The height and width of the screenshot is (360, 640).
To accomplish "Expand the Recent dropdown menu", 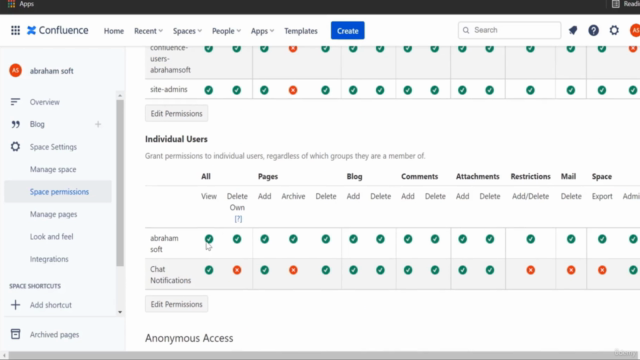I will (x=148, y=31).
